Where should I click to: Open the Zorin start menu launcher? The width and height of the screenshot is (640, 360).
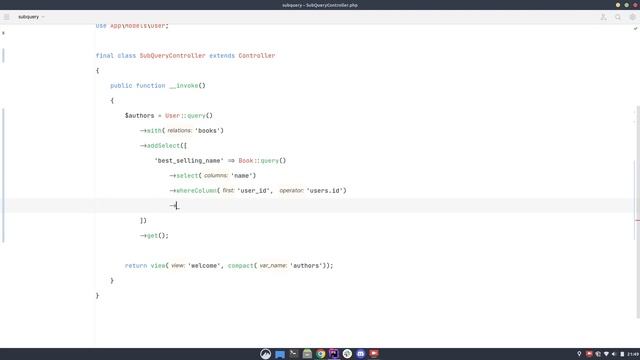tap(266, 354)
